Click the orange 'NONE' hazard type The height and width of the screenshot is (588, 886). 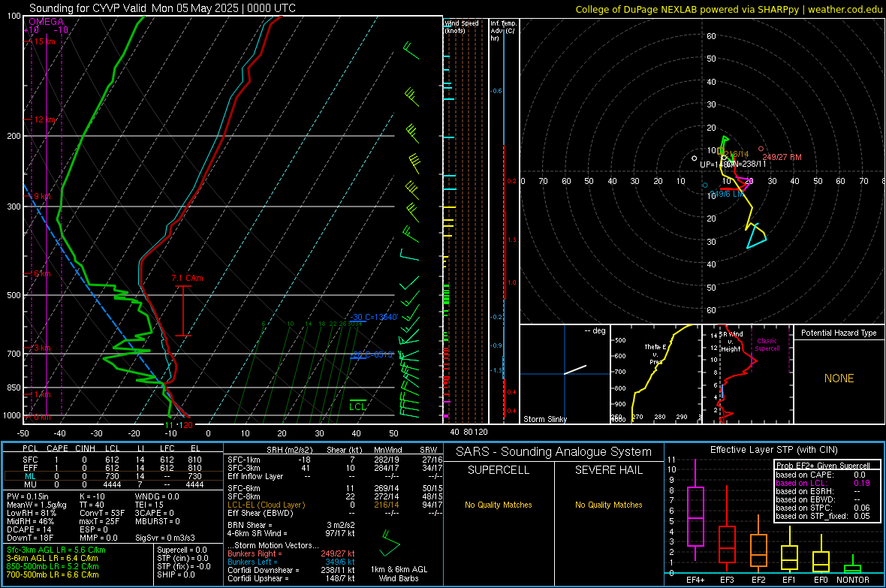(839, 378)
